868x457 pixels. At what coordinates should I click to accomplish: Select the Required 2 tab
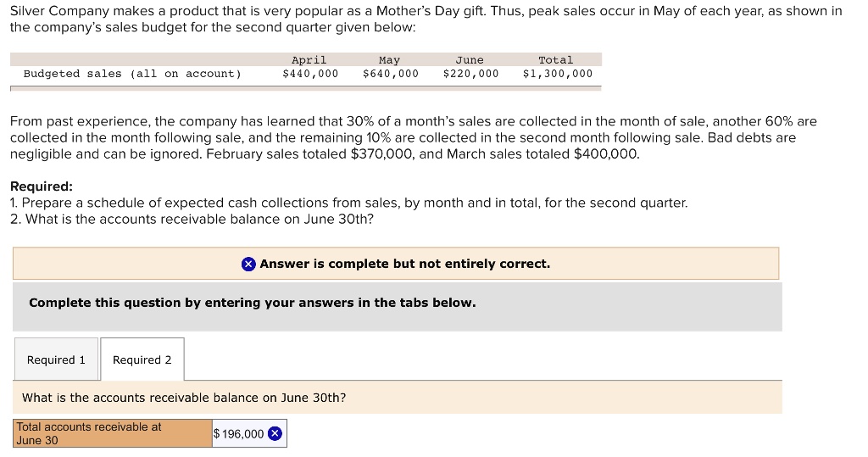[x=142, y=359]
